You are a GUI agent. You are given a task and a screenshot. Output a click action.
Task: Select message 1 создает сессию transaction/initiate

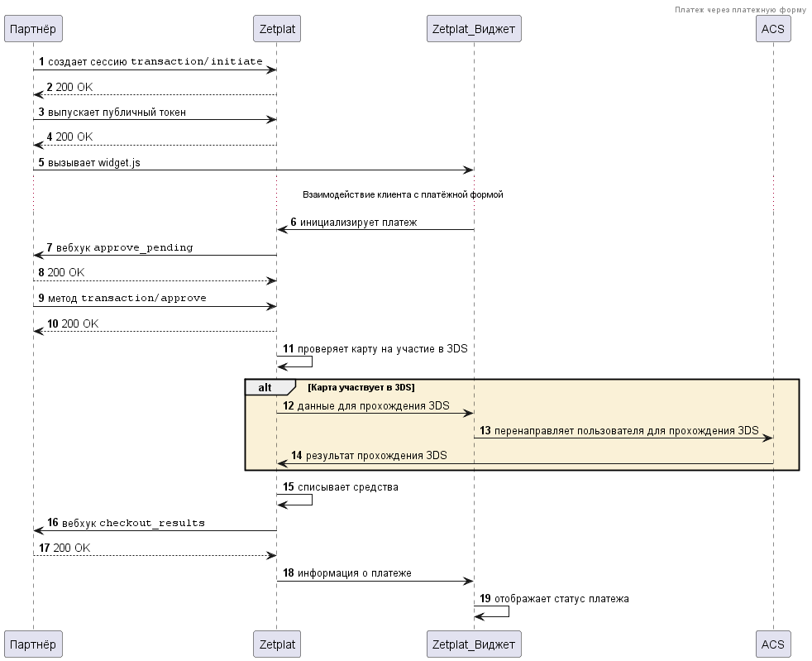(155, 62)
